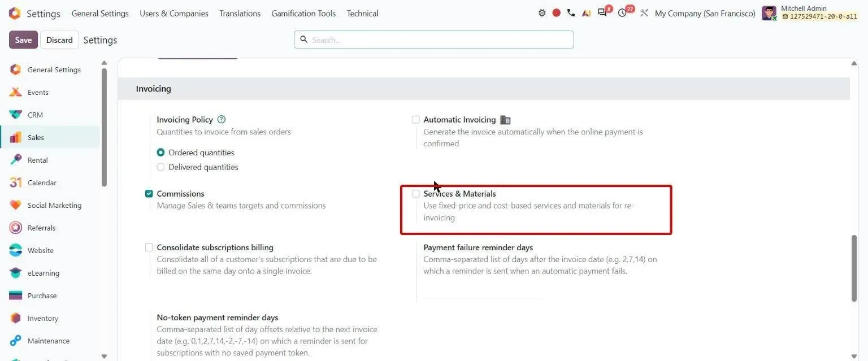Open Gamification Tools menu
Viewport: 868px width, 361px height.
303,13
